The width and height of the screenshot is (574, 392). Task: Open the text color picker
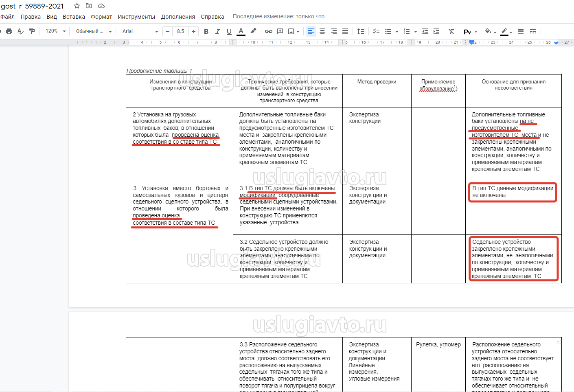[241, 31]
